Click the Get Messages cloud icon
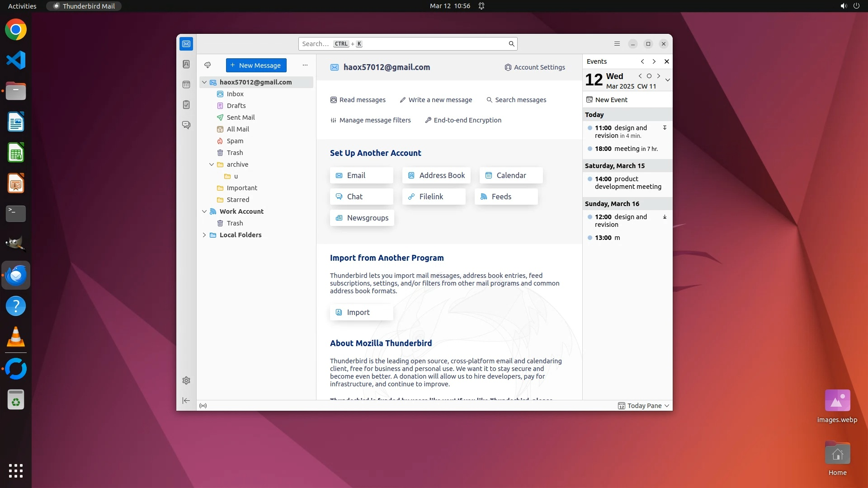 pyautogui.click(x=208, y=65)
